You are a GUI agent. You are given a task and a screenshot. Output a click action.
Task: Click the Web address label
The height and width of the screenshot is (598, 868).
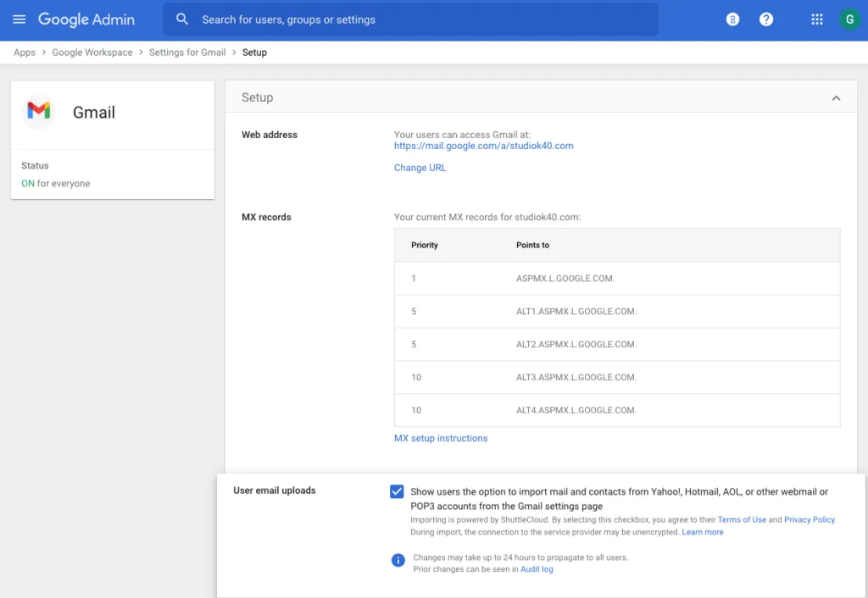click(x=269, y=135)
